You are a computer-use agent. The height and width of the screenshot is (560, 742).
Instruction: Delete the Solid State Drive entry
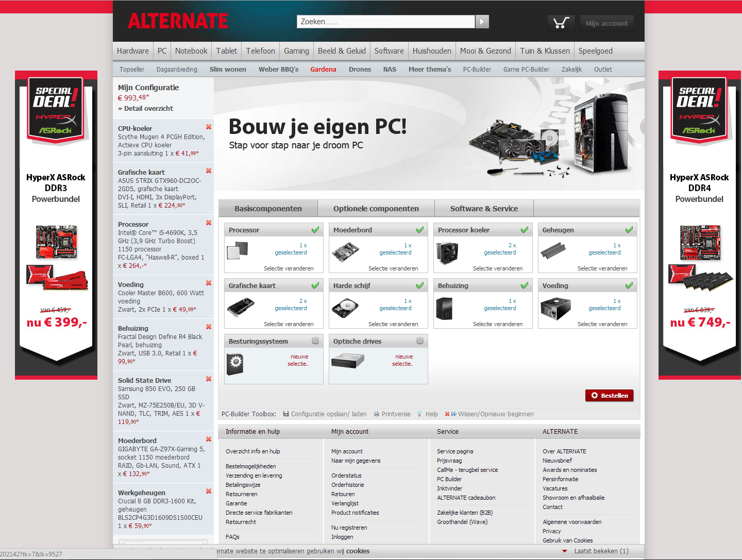pos(209,379)
